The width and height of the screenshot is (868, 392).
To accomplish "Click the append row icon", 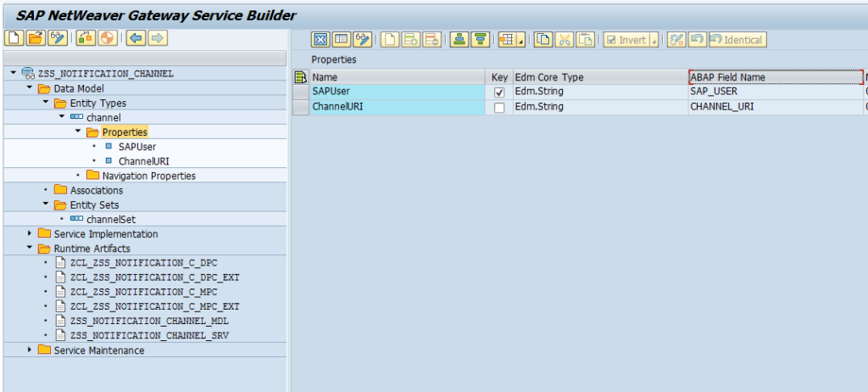I will [411, 39].
